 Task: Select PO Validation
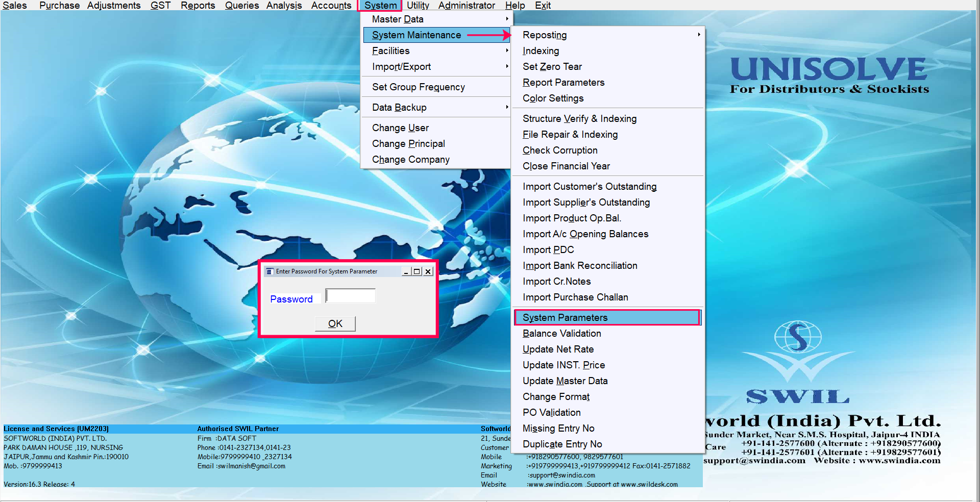click(x=608, y=412)
